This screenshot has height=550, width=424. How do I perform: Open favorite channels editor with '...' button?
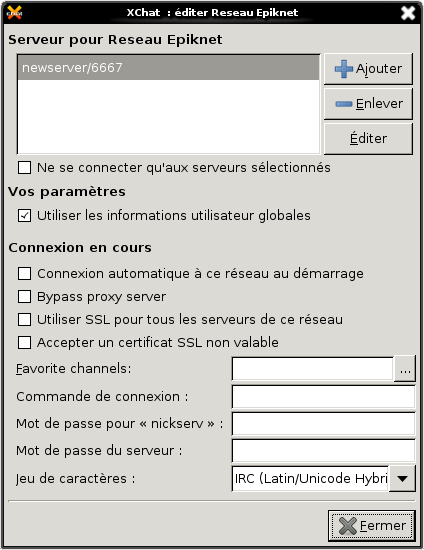pos(405,369)
